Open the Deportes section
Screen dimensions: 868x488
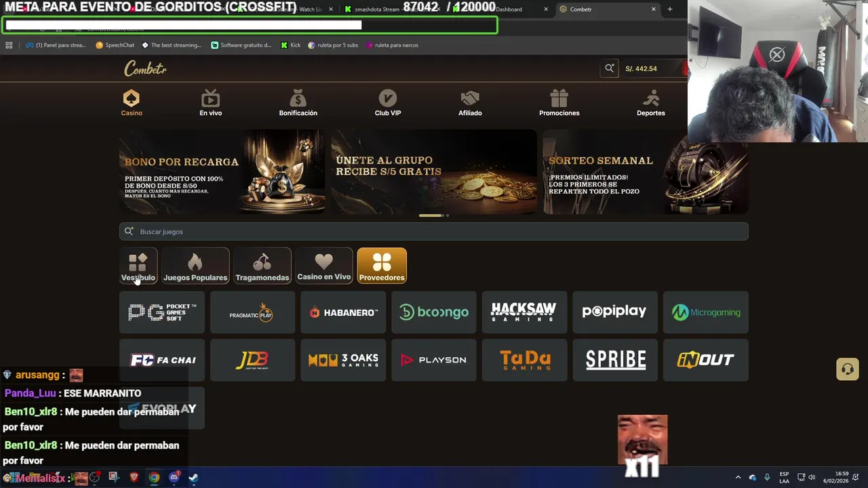[x=650, y=103]
